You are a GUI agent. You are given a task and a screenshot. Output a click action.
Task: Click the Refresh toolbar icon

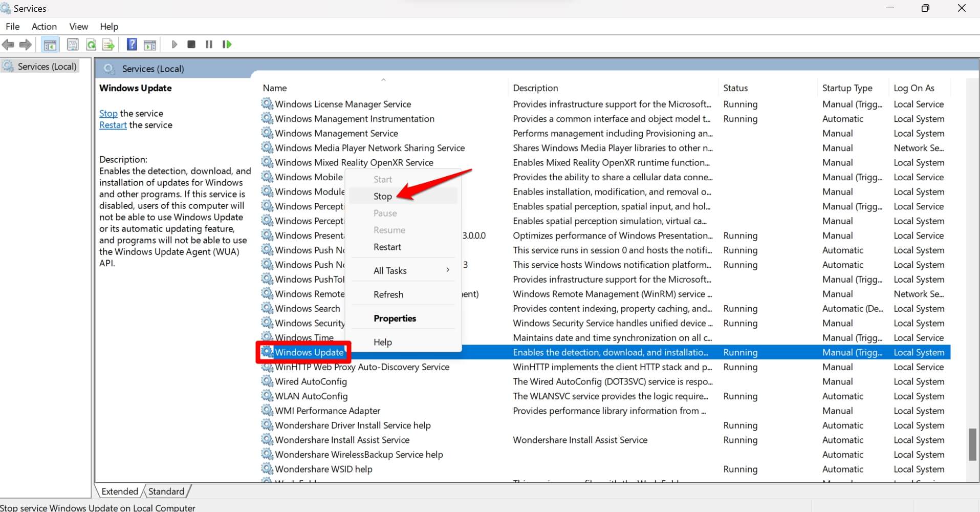coord(91,45)
